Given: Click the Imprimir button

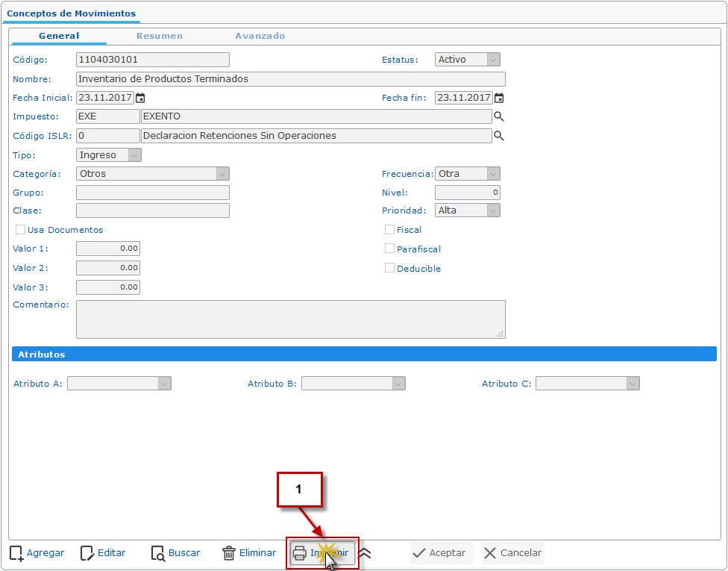Looking at the screenshot, I should [x=323, y=553].
